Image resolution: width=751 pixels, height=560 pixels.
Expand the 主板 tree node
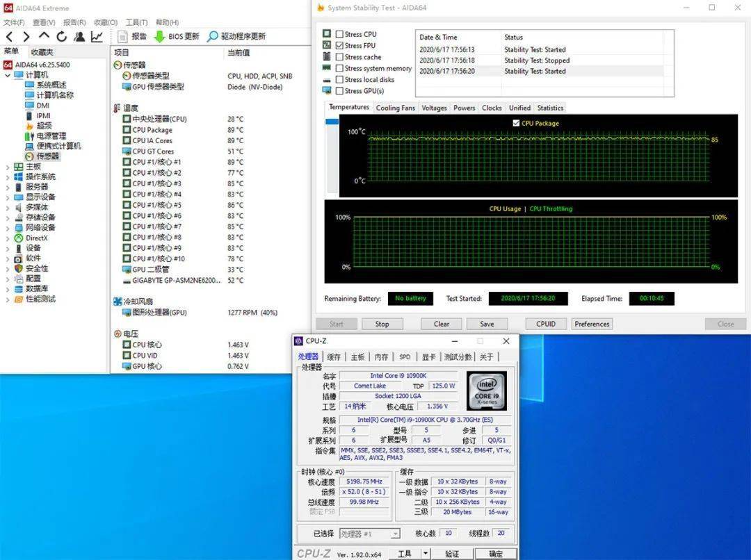pyautogui.click(x=8, y=167)
